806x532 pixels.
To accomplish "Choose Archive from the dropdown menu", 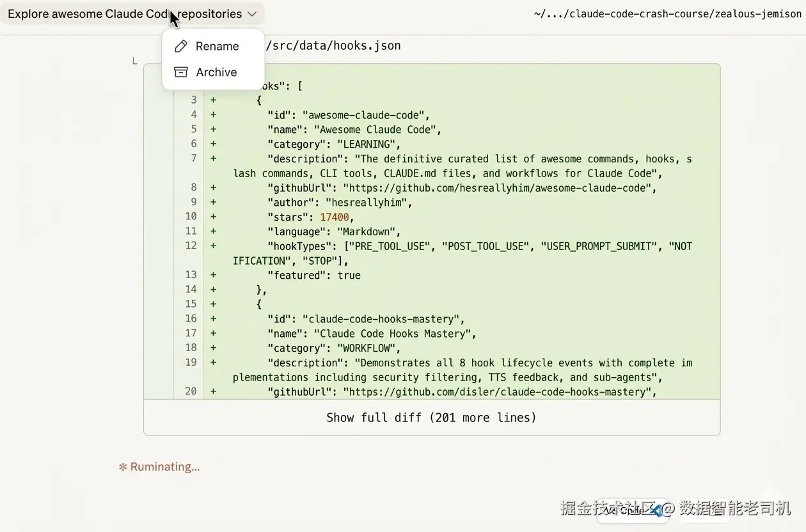I will click(x=213, y=72).
